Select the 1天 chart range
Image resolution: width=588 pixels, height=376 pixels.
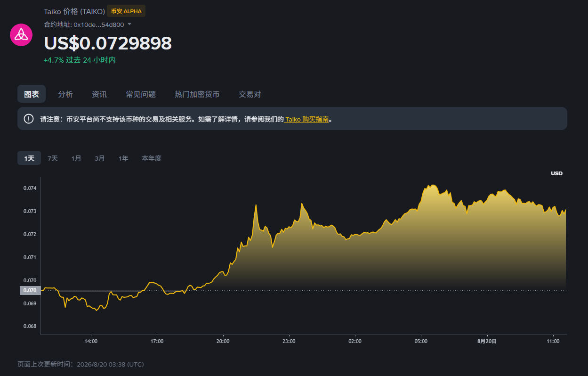[x=29, y=158]
